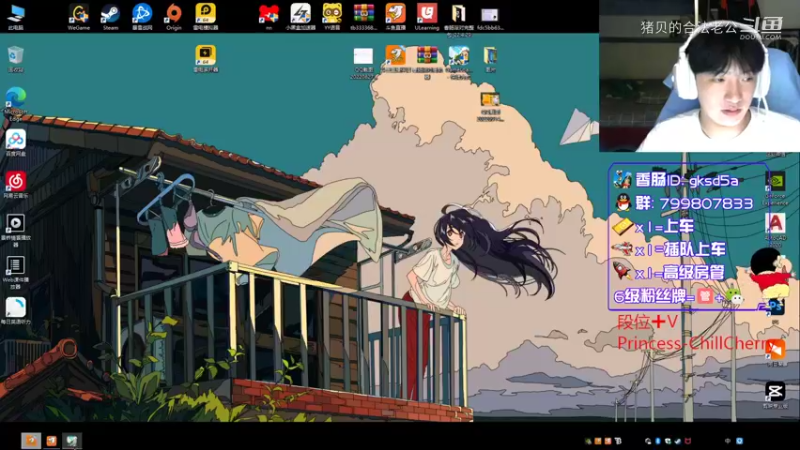Click the Bluetooth icon in system tray
The width and height of the screenshot is (800, 450).
658,441
